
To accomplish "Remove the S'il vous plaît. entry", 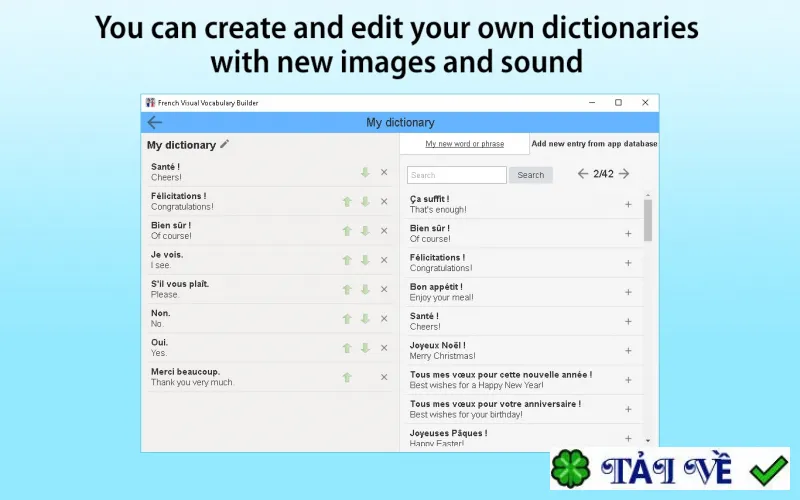I will [384, 289].
